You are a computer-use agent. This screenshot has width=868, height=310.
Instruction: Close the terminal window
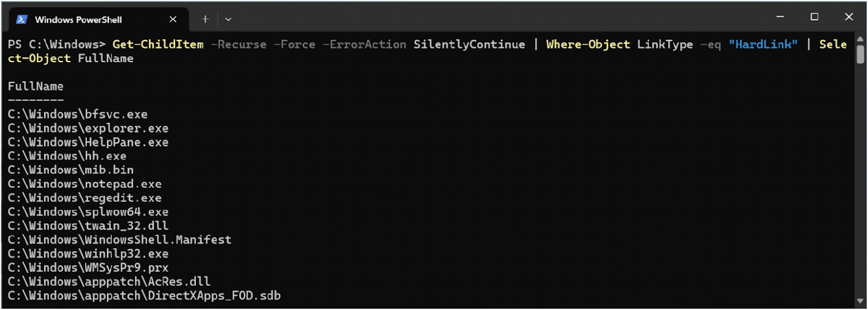(849, 17)
